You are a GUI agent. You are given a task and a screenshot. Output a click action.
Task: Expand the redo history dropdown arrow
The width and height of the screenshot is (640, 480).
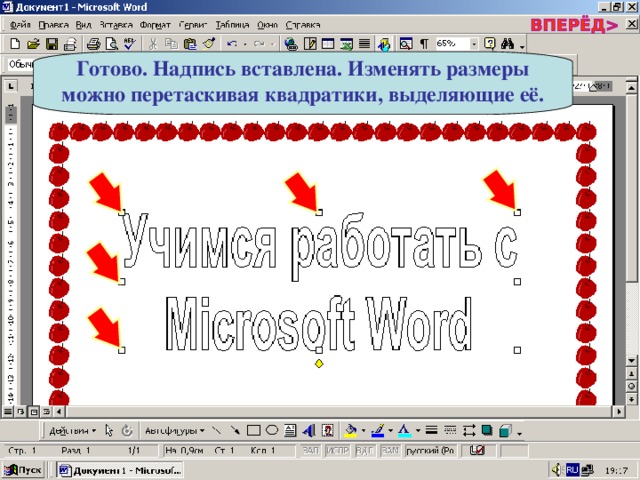tap(273, 44)
